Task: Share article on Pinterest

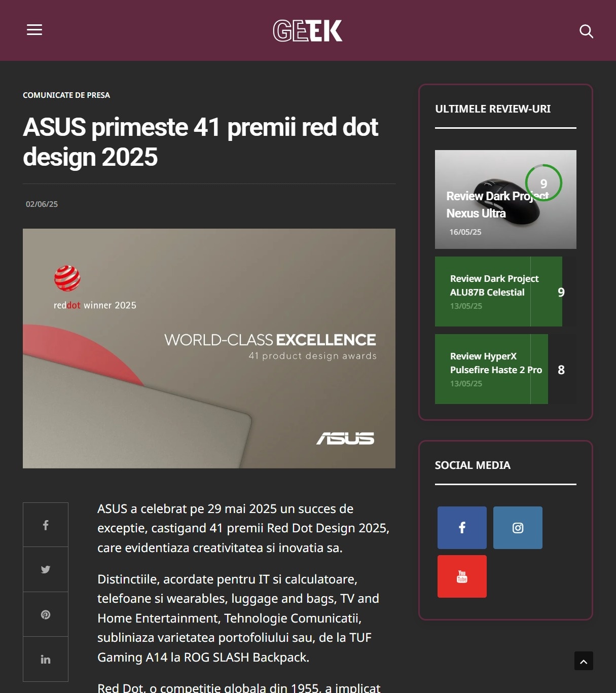Action: click(46, 614)
